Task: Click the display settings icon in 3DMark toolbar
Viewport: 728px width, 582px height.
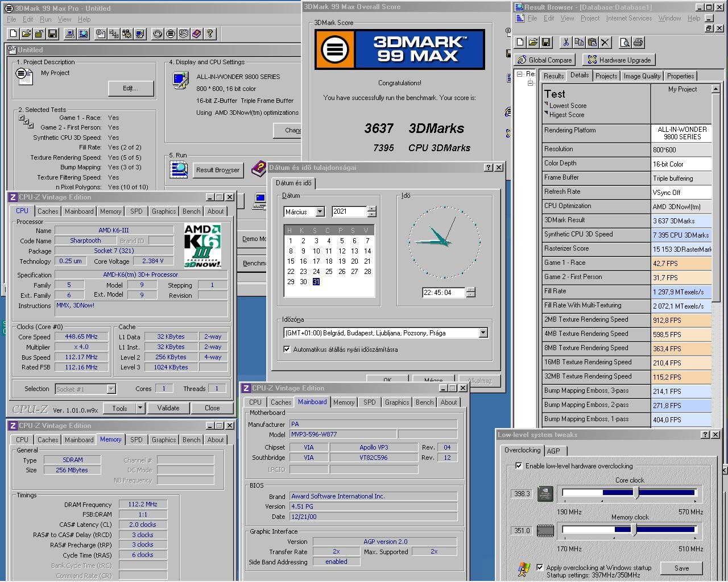Action: [x=140, y=34]
